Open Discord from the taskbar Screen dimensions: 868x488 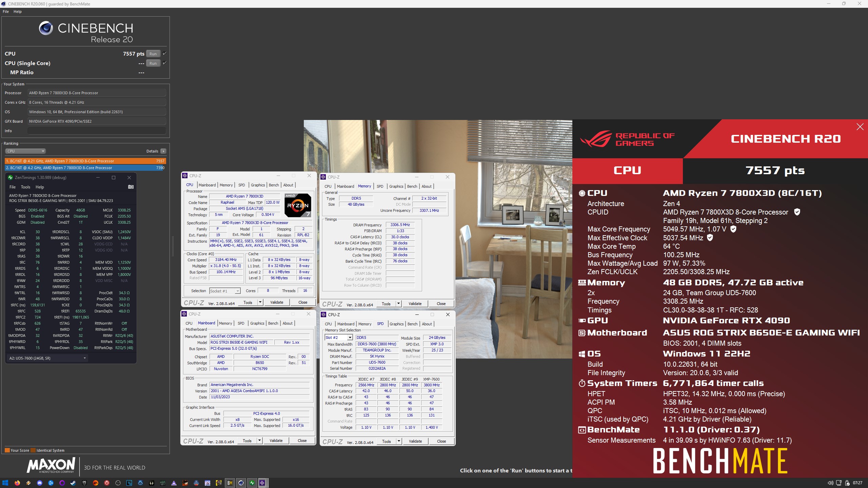[x=40, y=483]
